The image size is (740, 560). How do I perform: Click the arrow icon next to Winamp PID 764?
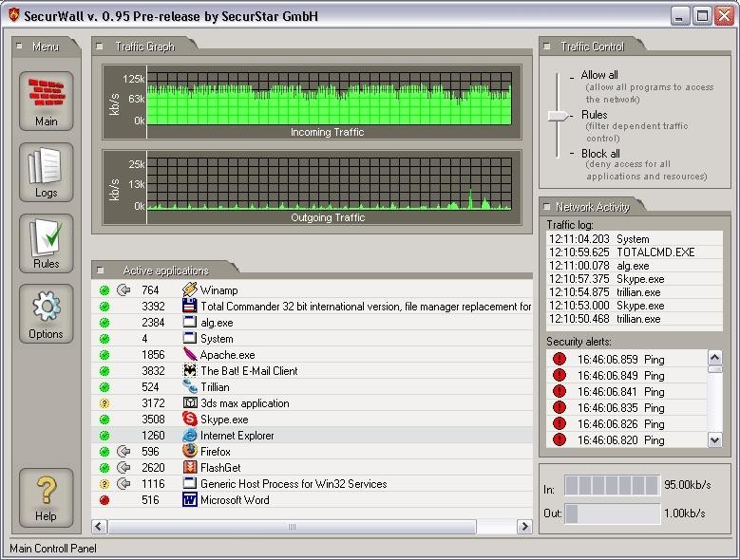tap(123, 289)
